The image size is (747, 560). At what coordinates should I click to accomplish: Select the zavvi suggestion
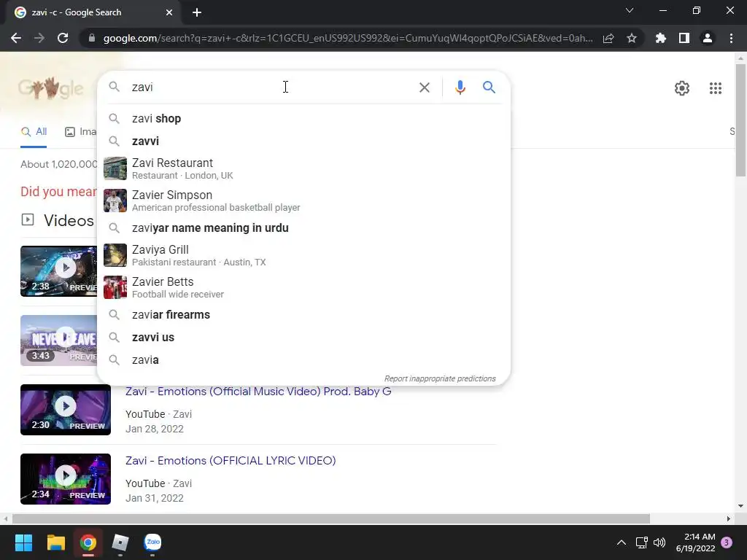[303, 141]
